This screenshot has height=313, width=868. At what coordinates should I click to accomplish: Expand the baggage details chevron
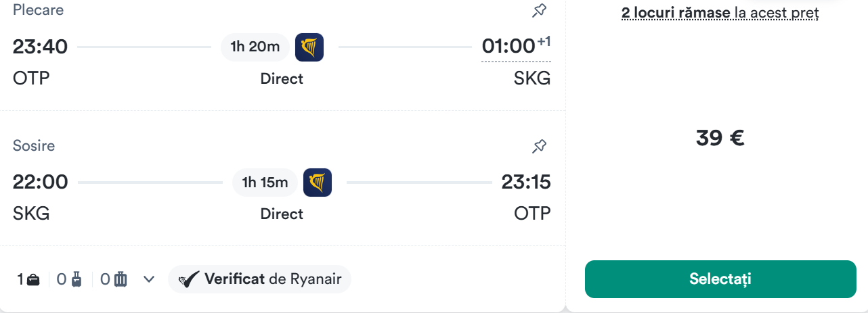[149, 279]
